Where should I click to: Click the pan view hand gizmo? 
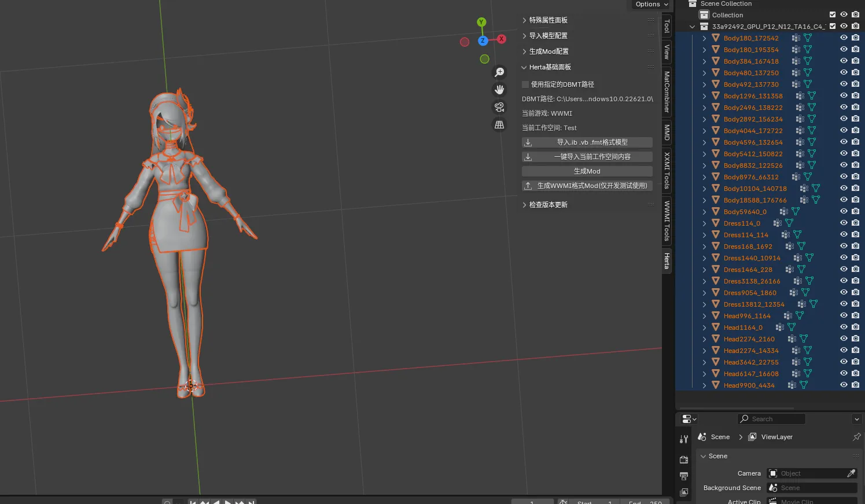(x=499, y=90)
